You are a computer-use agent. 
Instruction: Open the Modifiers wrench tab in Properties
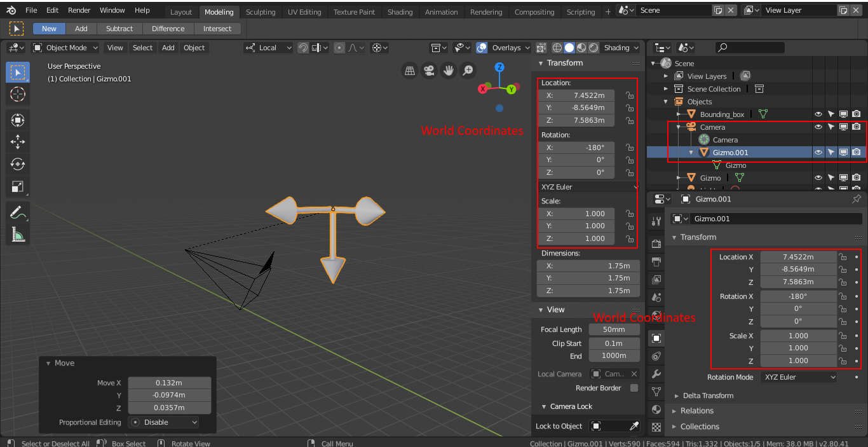pyautogui.click(x=656, y=374)
